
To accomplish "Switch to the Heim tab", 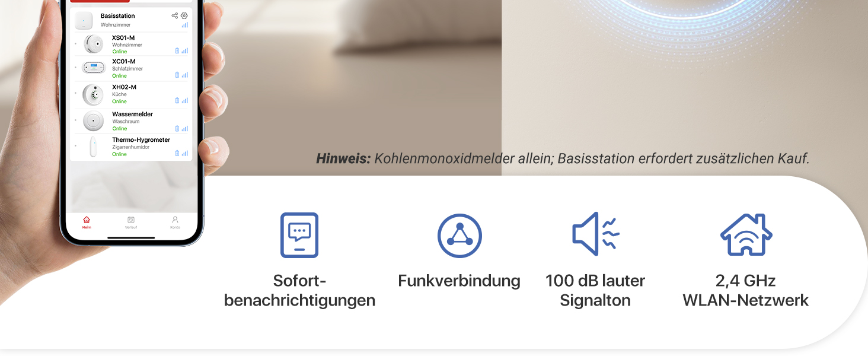I will 87,223.
